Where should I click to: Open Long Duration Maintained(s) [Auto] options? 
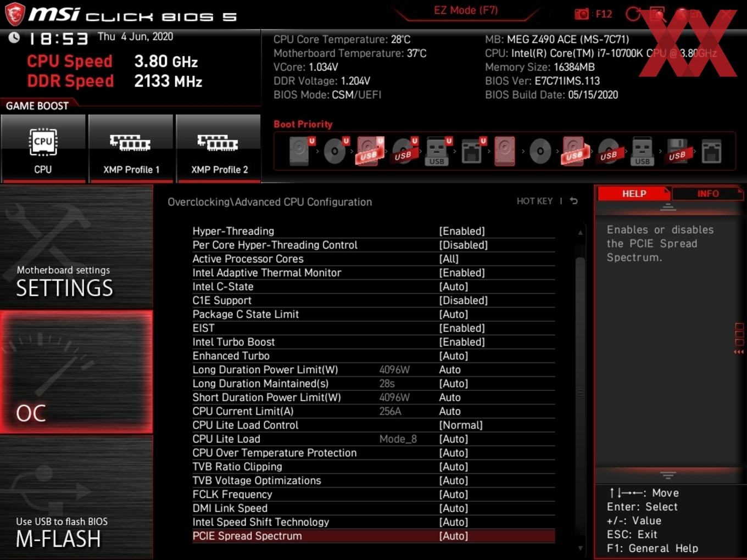click(x=454, y=383)
